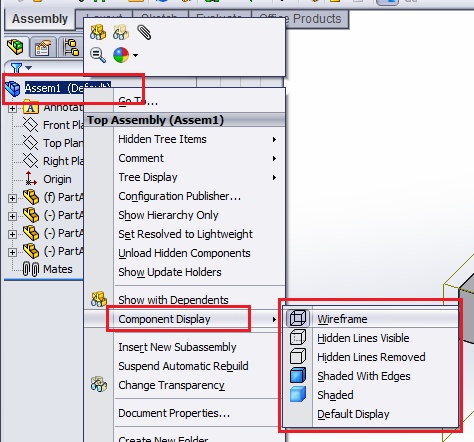Select Shaded display mode

371,395
